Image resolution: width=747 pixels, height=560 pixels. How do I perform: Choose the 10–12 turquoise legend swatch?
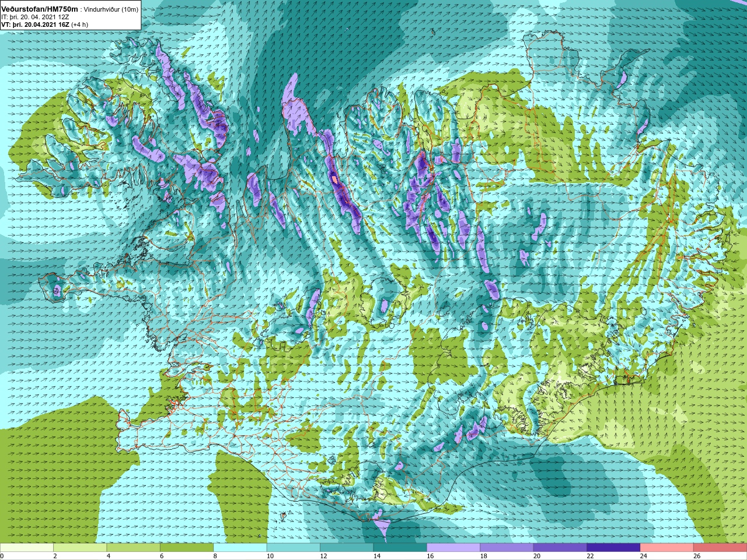(294, 548)
